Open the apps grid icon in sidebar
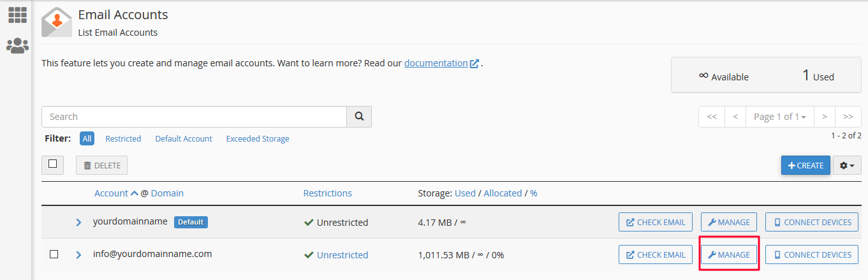 coord(17,15)
